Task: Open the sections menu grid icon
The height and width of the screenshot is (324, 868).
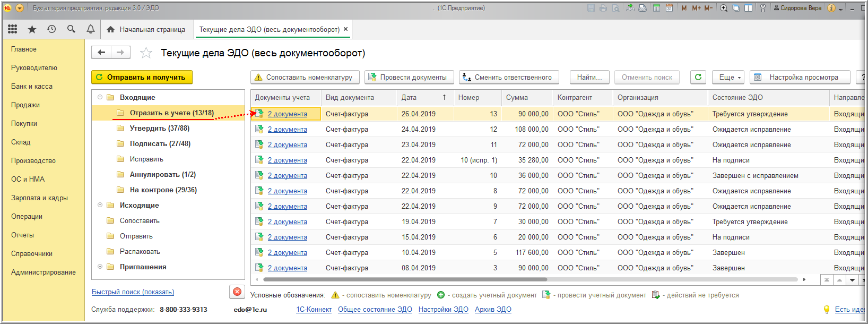Action: [12, 29]
